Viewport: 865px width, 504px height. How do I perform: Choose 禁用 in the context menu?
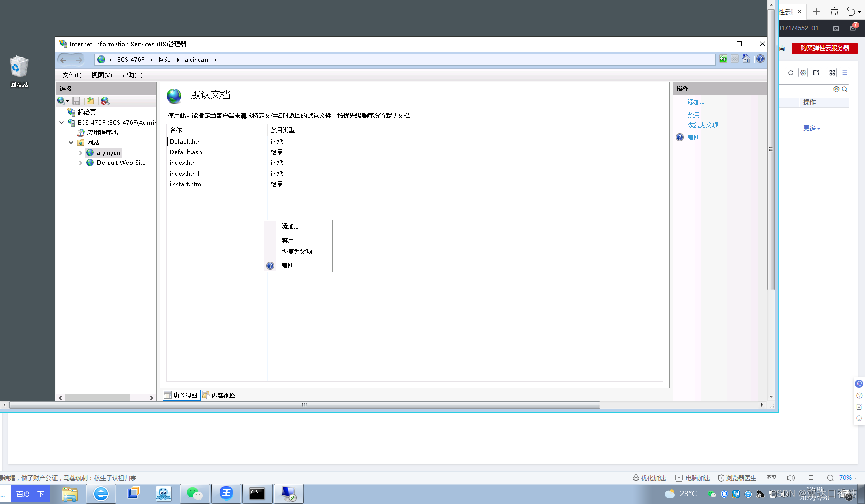click(x=298, y=241)
